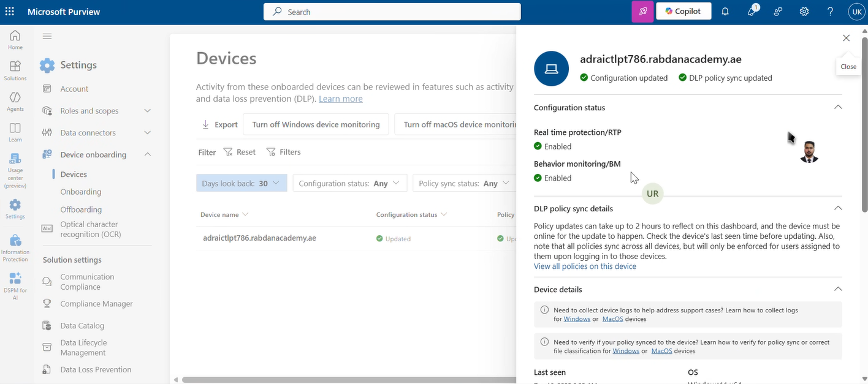Collapse the Roles and scopes section
Screen dimensions: 868x384
click(x=147, y=111)
